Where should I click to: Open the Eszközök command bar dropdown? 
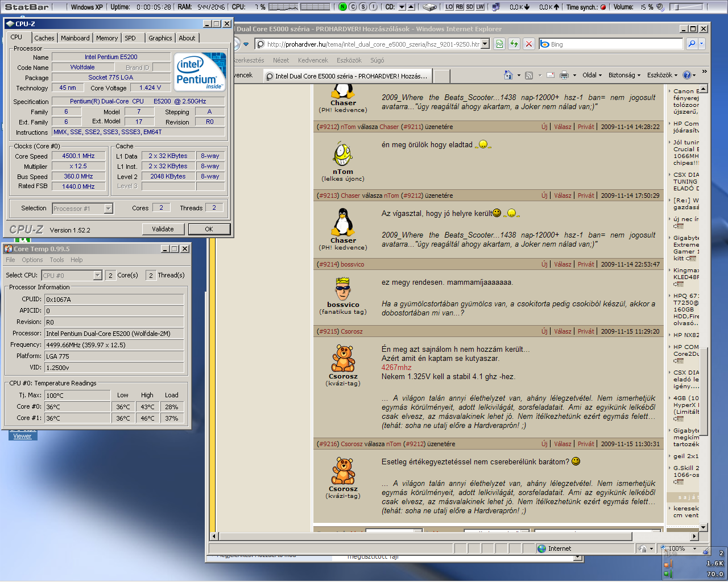click(x=662, y=75)
